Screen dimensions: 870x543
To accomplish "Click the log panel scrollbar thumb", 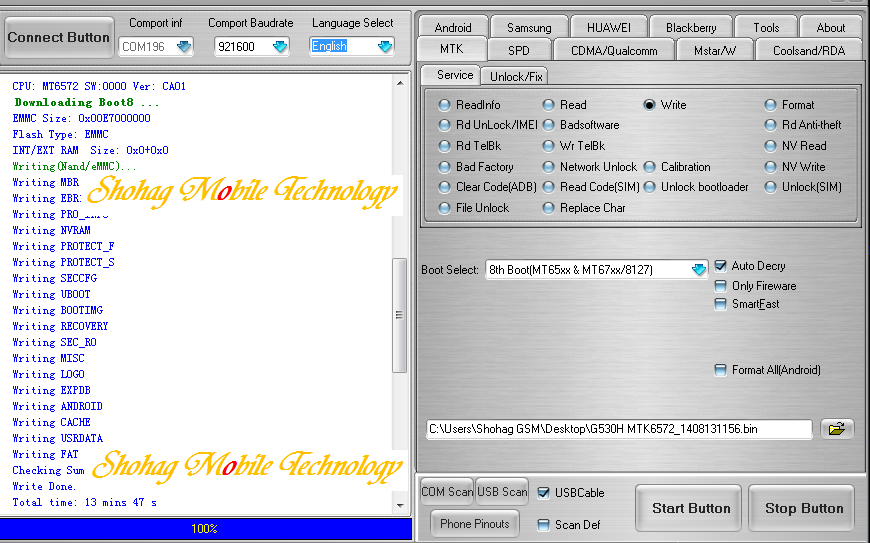I will (x=399, y=315).
